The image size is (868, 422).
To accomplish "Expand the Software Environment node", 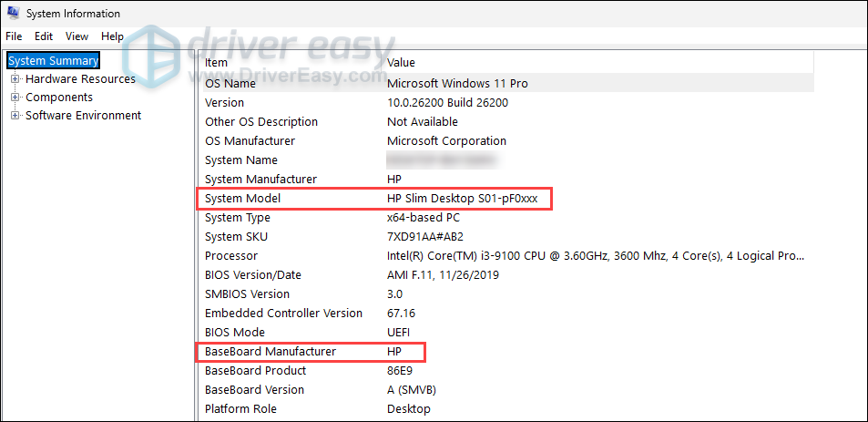I will (x=15, y=116).
